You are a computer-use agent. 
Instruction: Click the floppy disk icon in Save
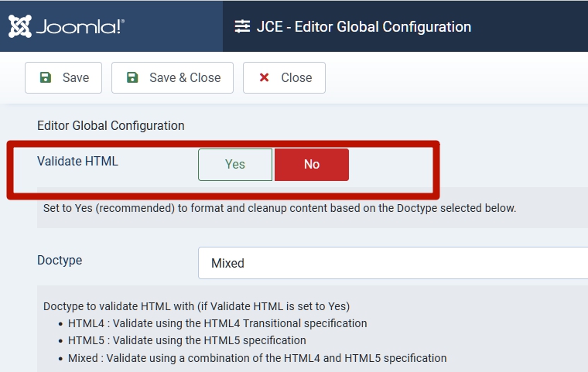click(x=46, y=77)
